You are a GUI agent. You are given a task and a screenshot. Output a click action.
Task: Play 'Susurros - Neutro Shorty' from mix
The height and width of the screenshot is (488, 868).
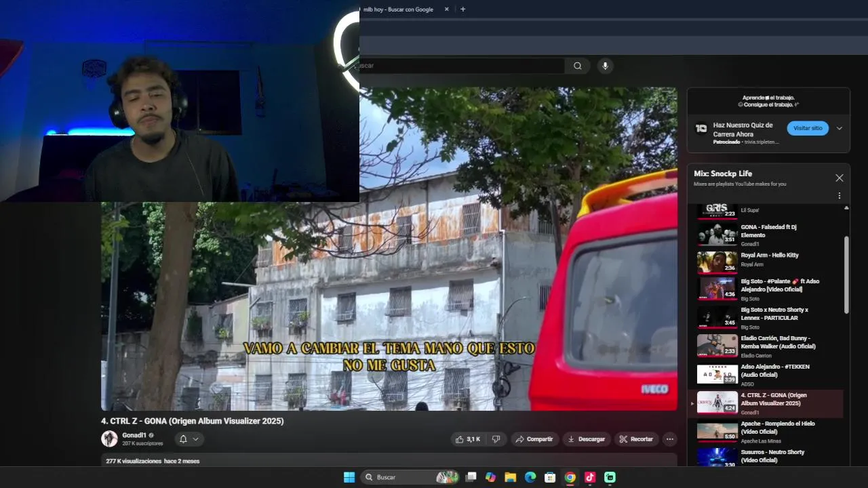(x=766, y=456)
